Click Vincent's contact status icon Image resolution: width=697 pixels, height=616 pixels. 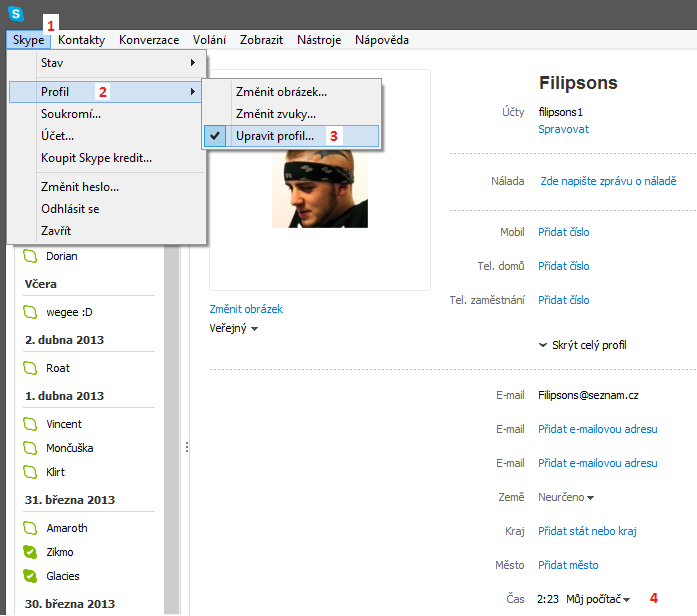pyautogui.click(x=33, y=424)
